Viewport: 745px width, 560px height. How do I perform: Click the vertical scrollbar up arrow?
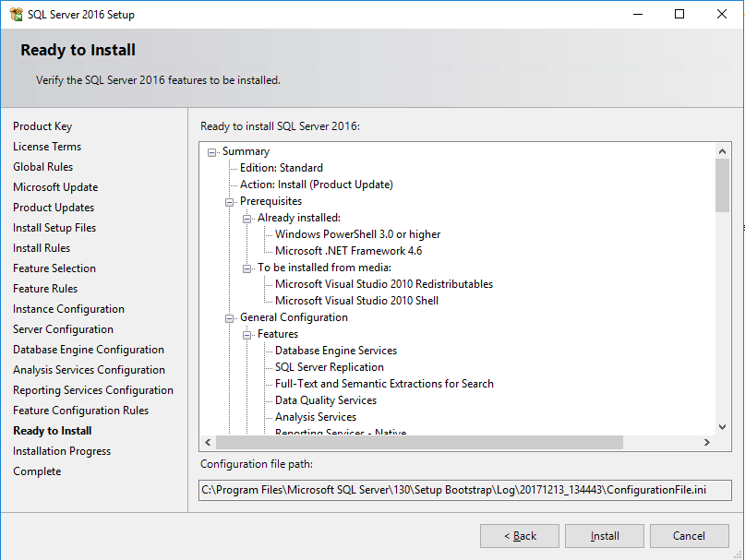pyautogui.click(x=722, y=151)
